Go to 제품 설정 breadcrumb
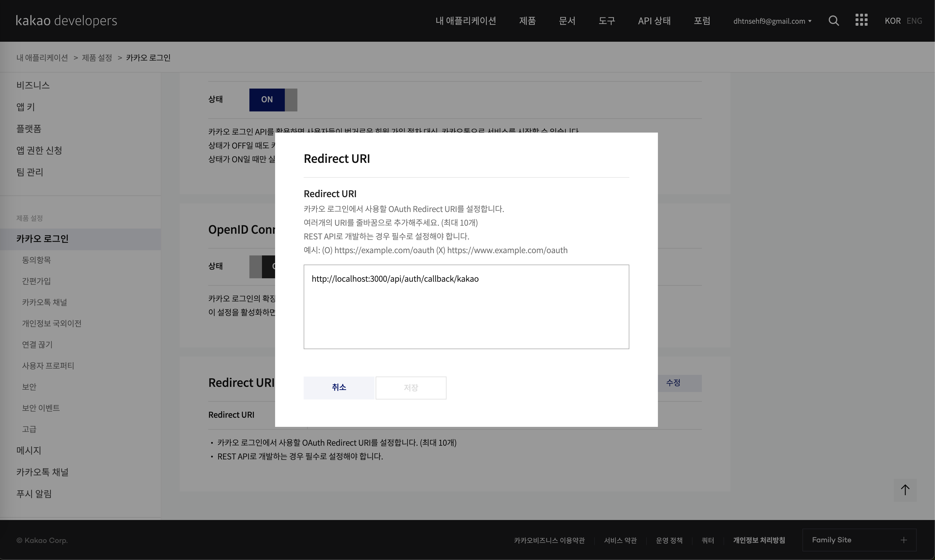This screenshot has width=935, height=560. (x=97, y=58)
